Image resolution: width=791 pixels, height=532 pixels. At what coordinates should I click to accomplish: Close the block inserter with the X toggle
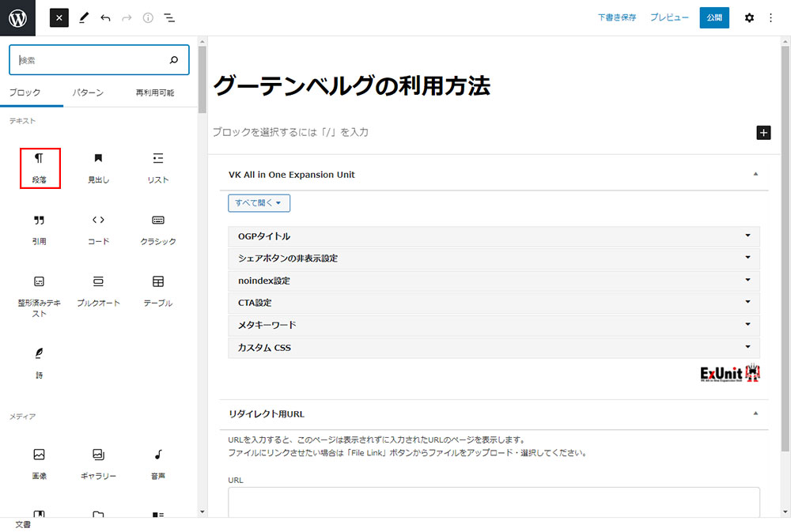59,17
